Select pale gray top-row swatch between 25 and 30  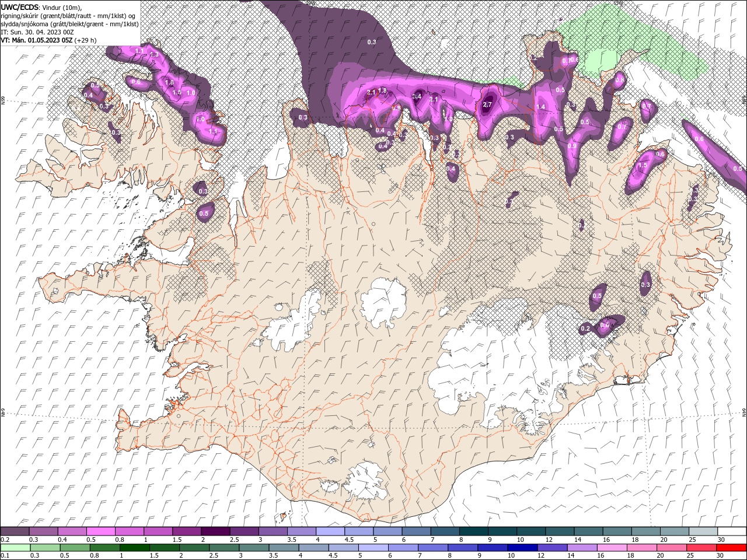(702, 531)
